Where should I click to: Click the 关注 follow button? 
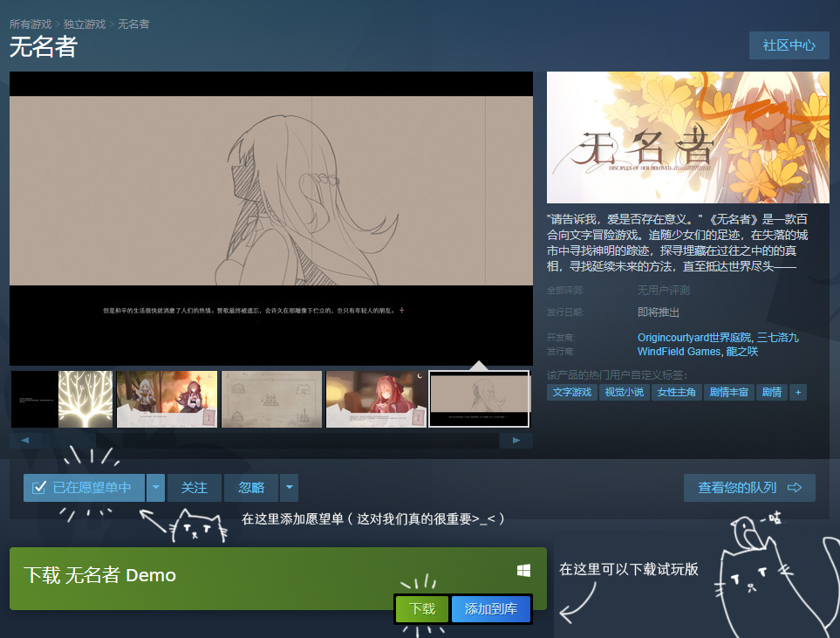click(194, 487)
